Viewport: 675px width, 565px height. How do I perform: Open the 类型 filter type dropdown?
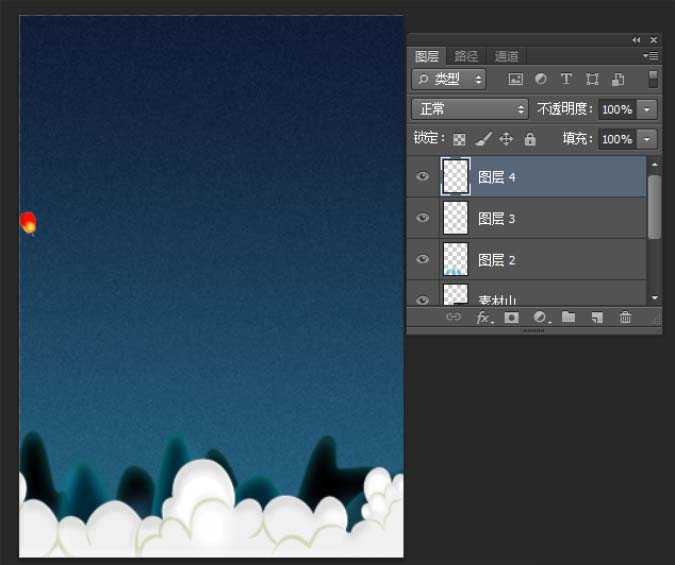449,79
